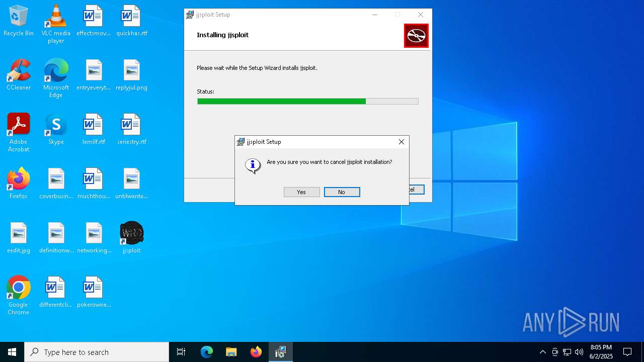Select quickhas.rtf file icon
The height and width of the screenshot is (362, 644).
point(131,21)
